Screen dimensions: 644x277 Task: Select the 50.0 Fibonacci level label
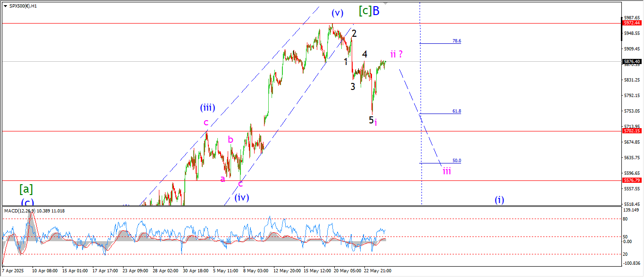[456, 161]
